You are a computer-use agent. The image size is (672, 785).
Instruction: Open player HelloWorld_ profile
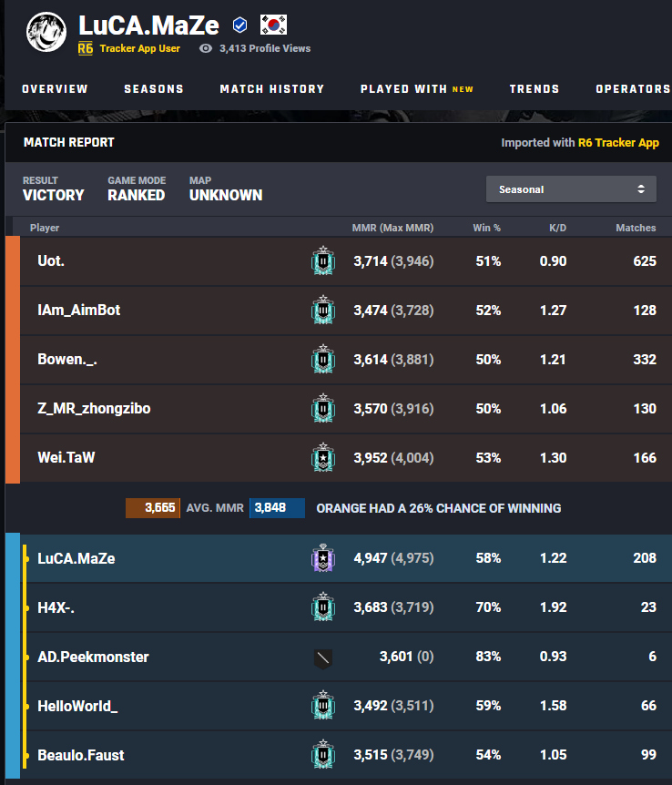tap(77, 706)
